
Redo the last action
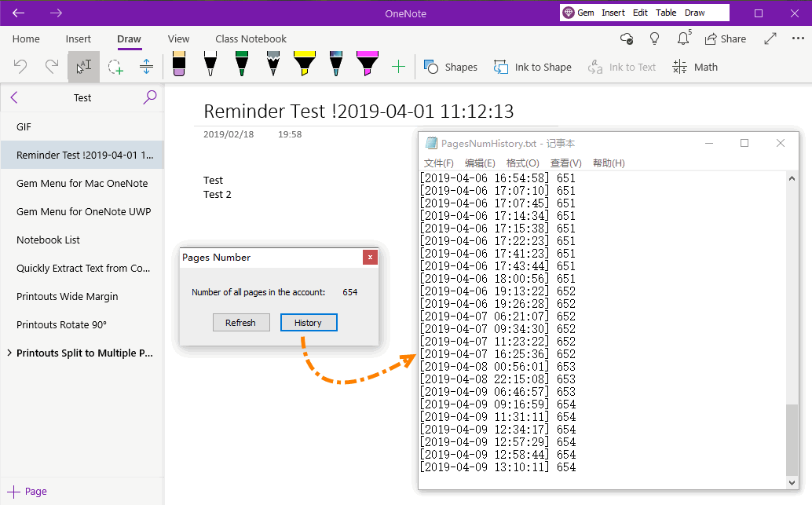pos(52,66)
